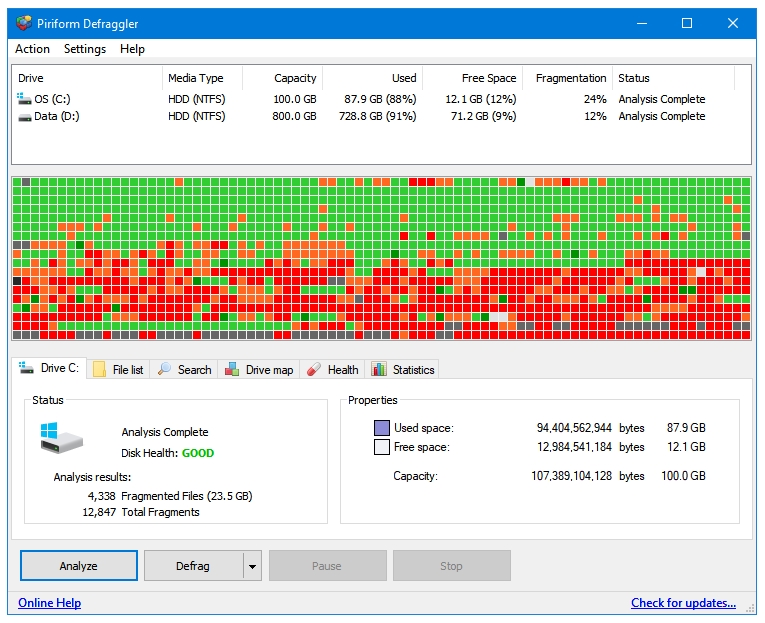Click the Pause button
This screenshot has width=765, height=623.
click(327, 565)
